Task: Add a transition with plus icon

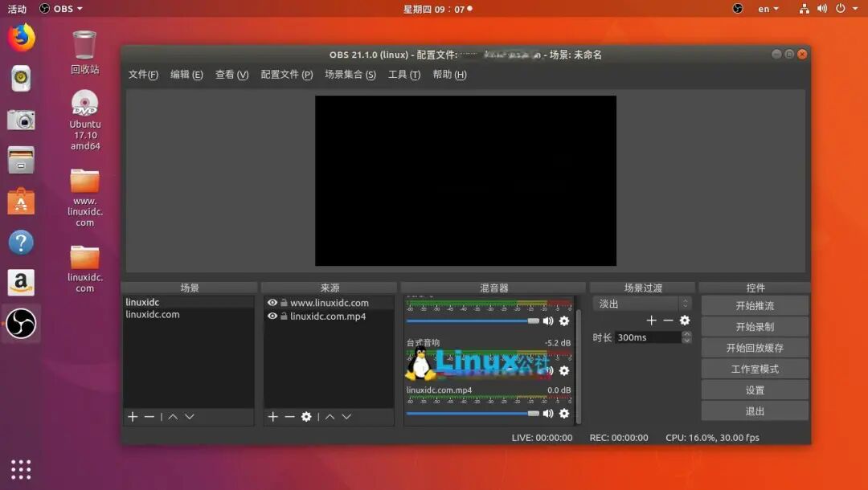Action: pos(652,321)
